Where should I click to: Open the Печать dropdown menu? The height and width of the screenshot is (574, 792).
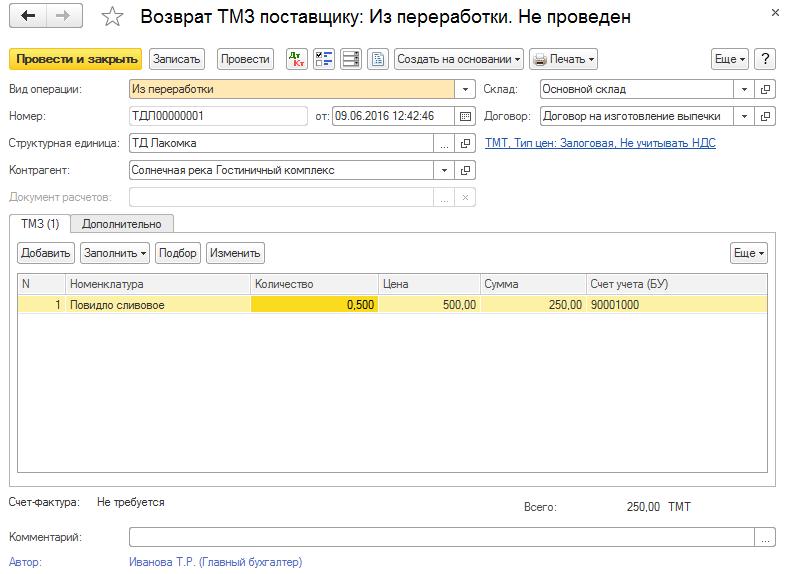click(564, 59)
